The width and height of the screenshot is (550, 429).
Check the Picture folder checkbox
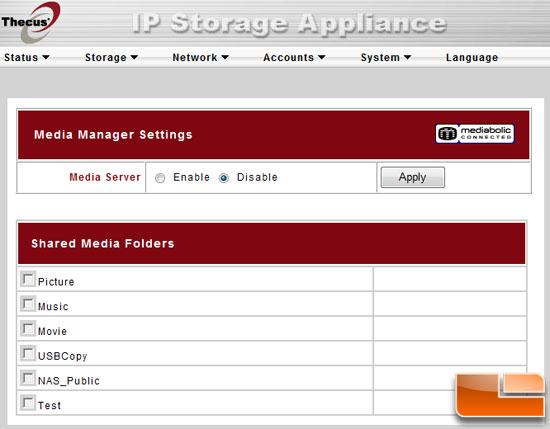coord(28,280)
